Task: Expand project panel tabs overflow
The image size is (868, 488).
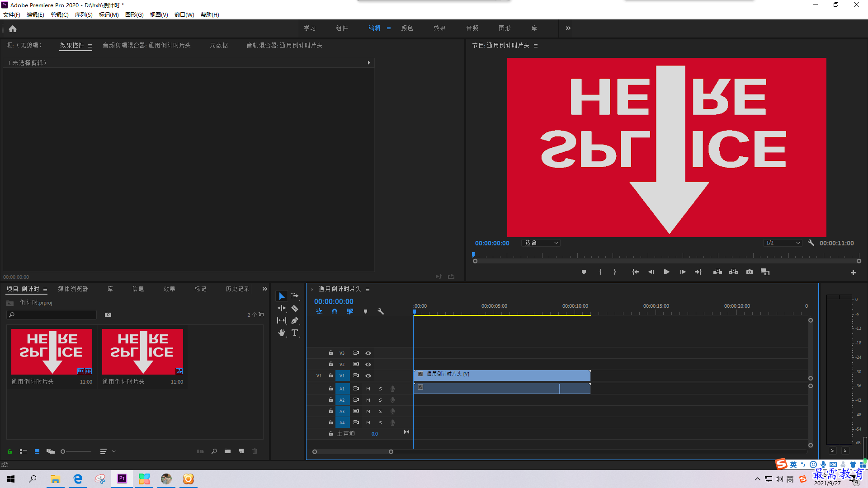Action: click(265, 289)
